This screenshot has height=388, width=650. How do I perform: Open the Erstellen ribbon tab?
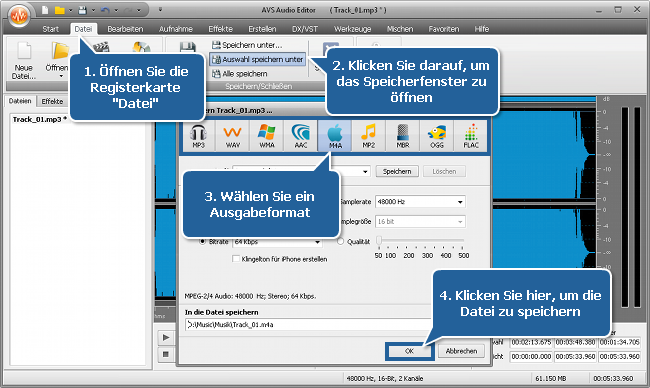click(262, 29)
